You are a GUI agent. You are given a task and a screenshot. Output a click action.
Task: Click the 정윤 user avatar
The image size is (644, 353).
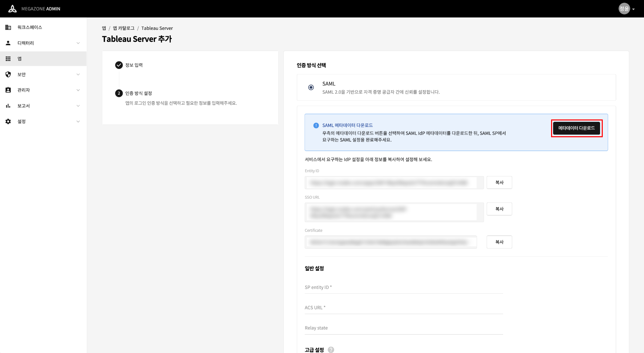[x=624, y=9]
